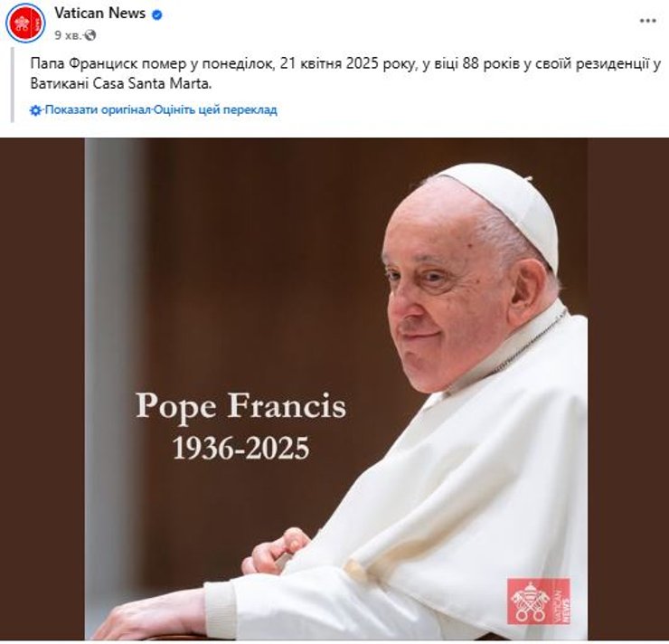
Task: Click "Оцініть цей переклад" link
Action: [215, 110]
